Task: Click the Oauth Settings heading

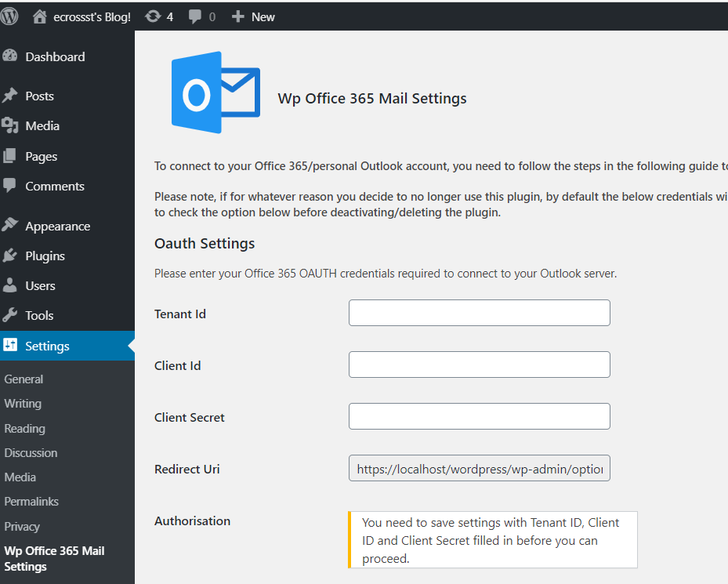Action: click(x=205, y=244)
